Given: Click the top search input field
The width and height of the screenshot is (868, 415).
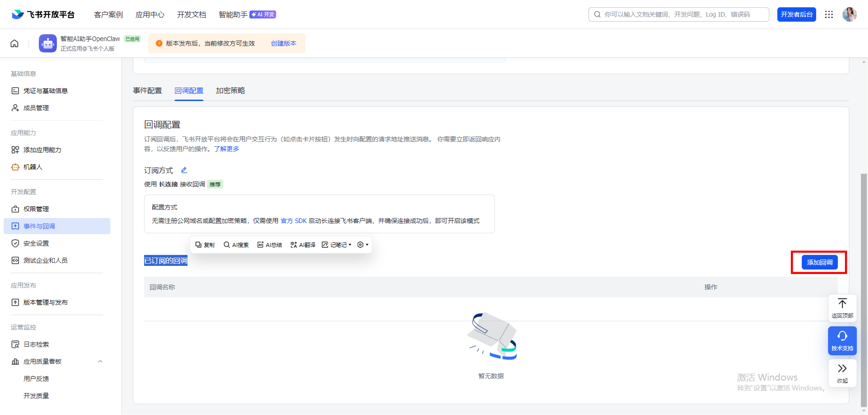Looking at the screenshot, I should click(677, 14).
